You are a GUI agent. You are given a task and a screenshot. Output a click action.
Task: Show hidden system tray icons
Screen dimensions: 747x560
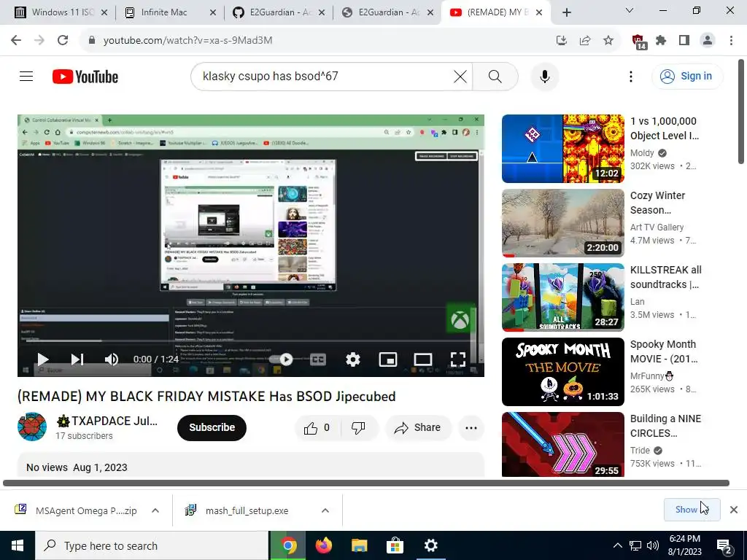click(617, 545)
